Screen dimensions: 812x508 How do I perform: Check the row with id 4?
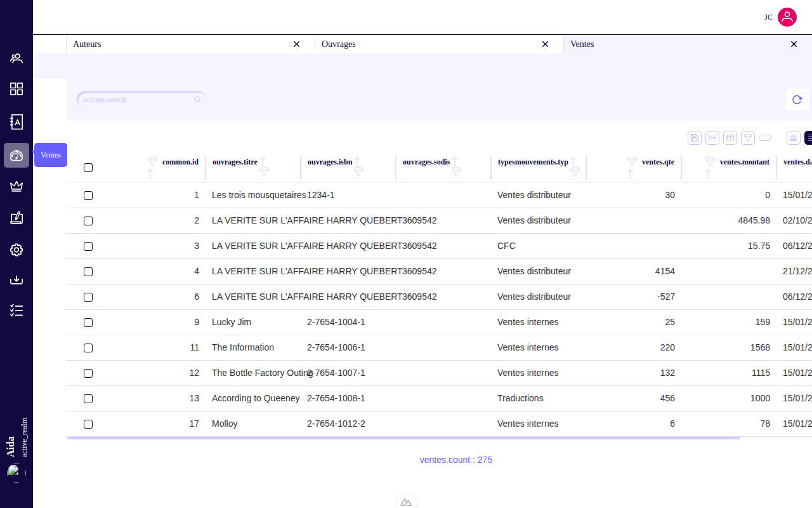click(88, 272)
